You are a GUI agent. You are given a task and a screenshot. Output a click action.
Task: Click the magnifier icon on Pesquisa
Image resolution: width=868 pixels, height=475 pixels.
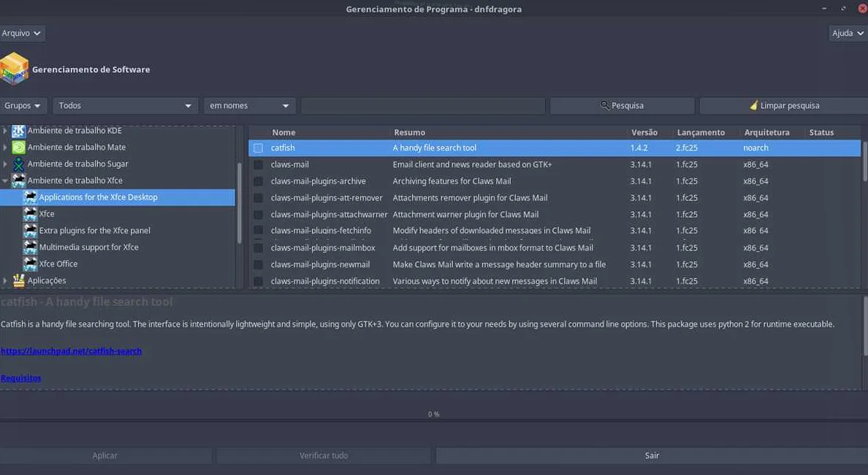tap(604, 104)
